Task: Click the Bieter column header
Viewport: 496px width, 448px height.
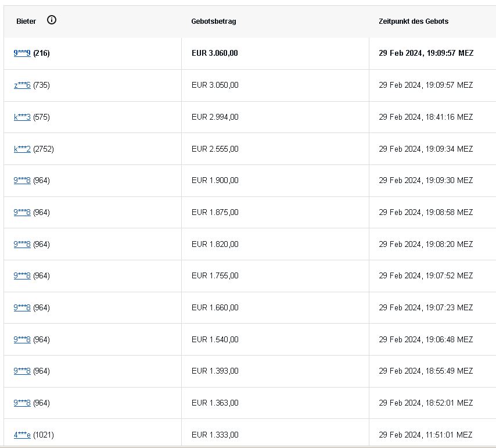Action: (x=26, y=21)
